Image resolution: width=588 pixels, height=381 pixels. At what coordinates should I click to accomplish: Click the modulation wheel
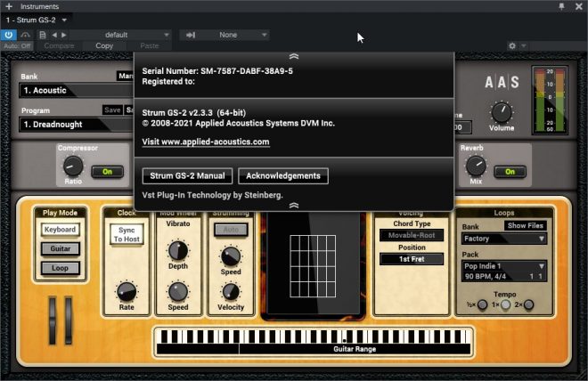tap(69, 320)
